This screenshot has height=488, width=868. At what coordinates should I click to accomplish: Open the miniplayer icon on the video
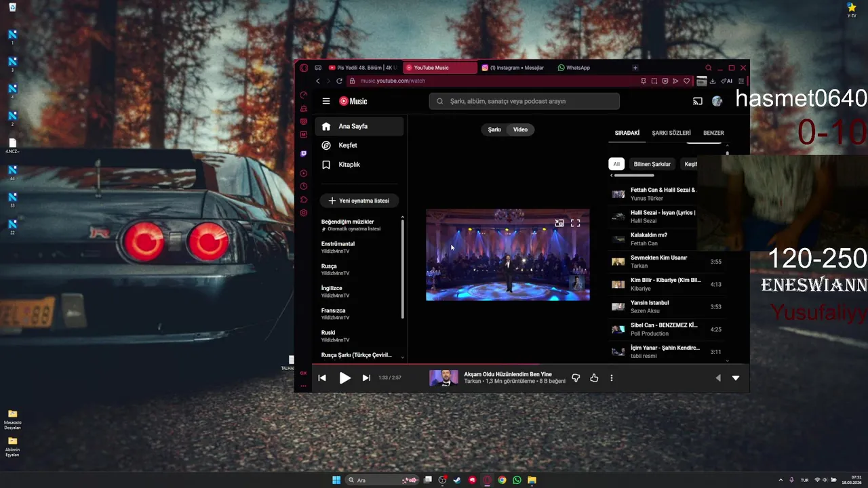point(559,223)
